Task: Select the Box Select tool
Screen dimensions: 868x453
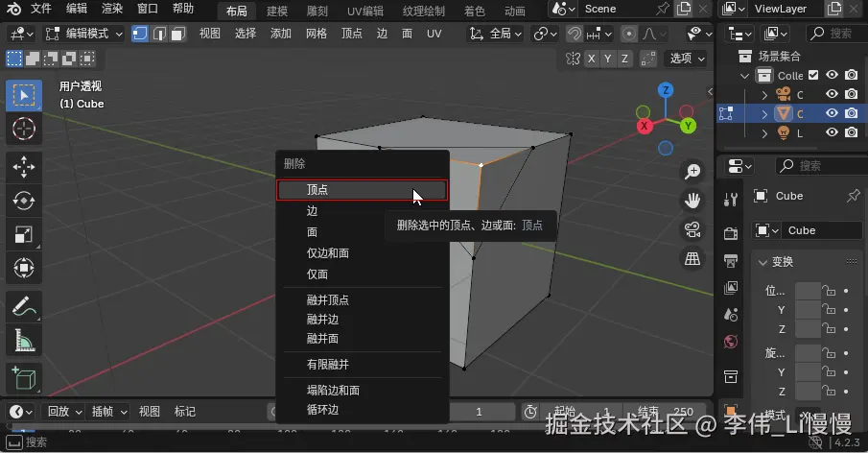Action: point(23,96)
